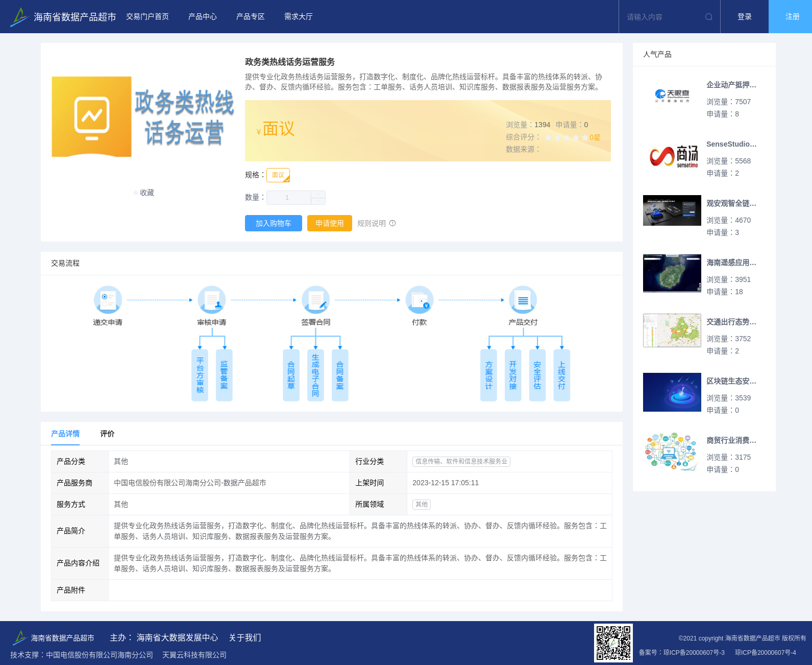Click the 收藏 star icon

pyautogui.click(x=136, y=193)
